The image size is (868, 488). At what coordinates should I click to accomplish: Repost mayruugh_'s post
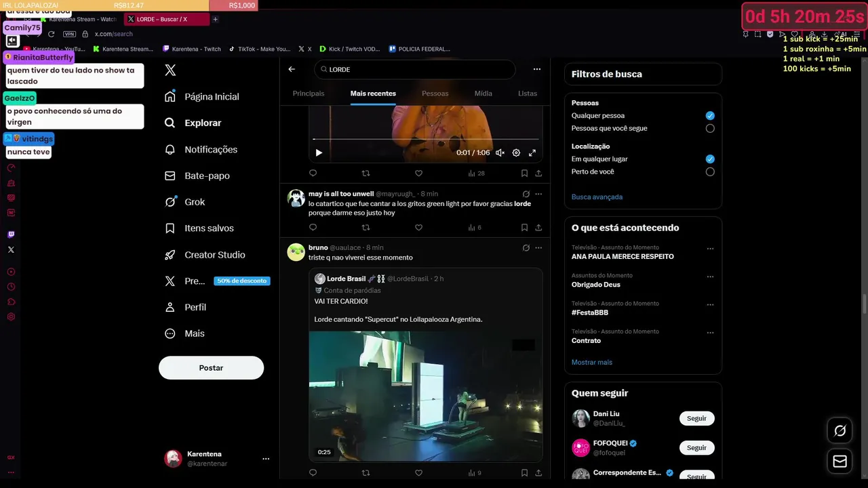coord(366,228)
